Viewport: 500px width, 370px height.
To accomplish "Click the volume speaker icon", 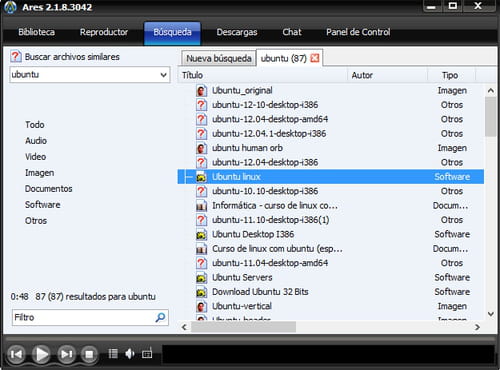I will pos(130,353).
